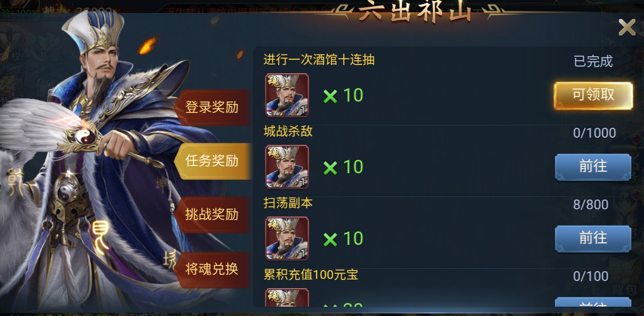Close the 六出祁山 event panel
The height and width of the screenshot is (316, 644).
626,27
